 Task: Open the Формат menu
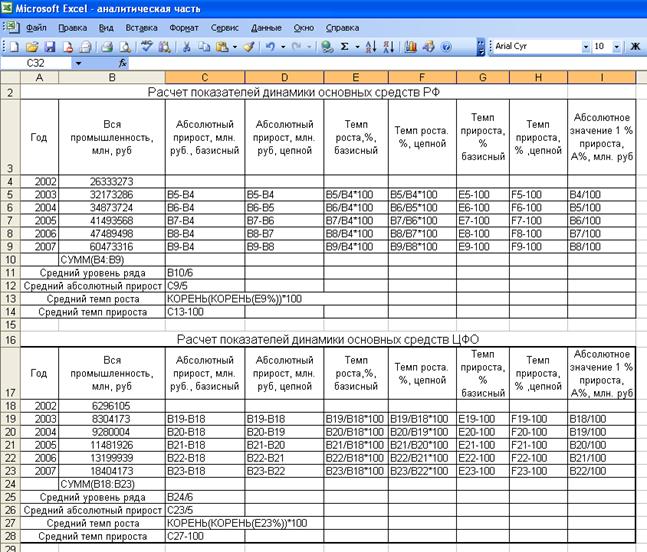(183, 28)
